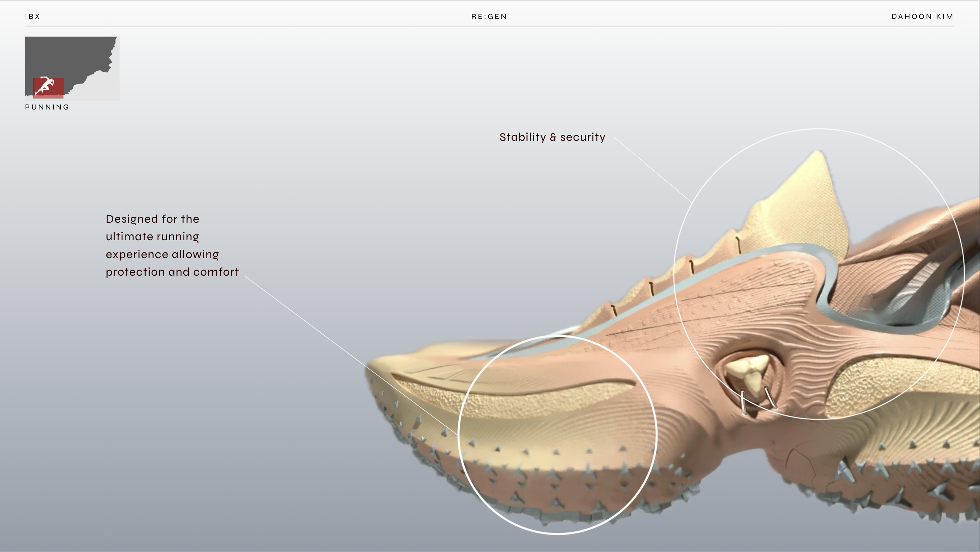Select the RUNNING label under the thumbnail
The image size is (980, 552).
click(47, 107)
